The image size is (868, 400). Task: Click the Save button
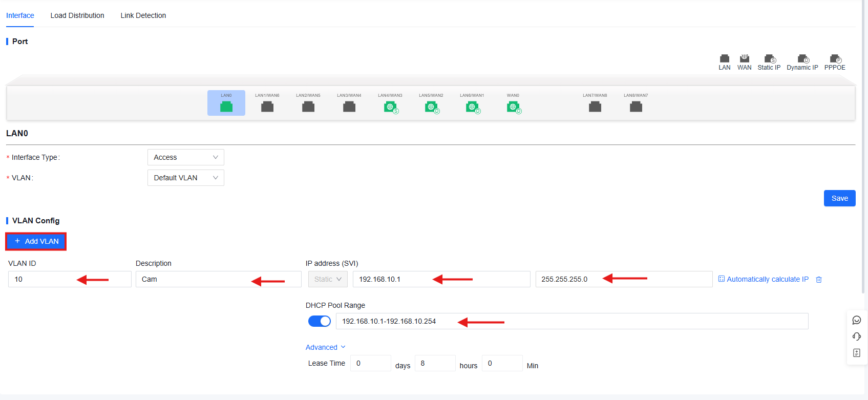click(x=839, y=198)
